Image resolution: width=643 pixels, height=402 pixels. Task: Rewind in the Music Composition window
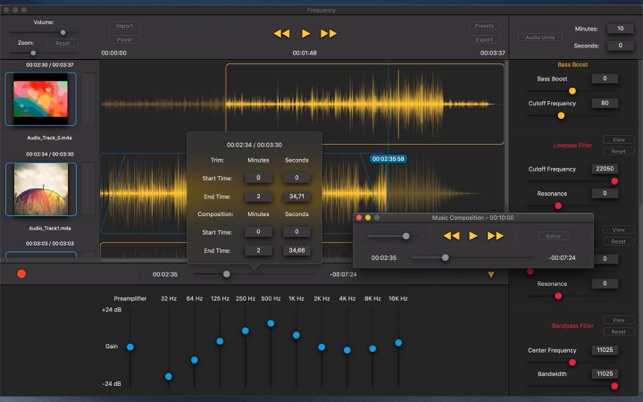click(x=451, y=236)
